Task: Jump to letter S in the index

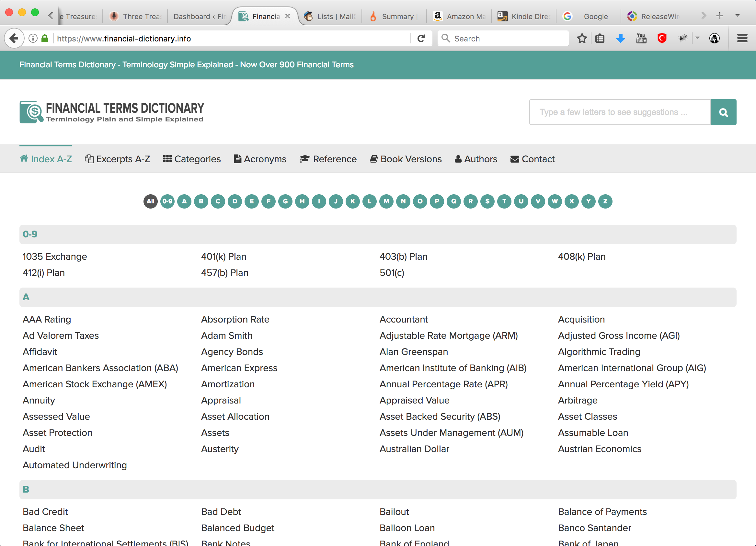Action: pos(487,201)
